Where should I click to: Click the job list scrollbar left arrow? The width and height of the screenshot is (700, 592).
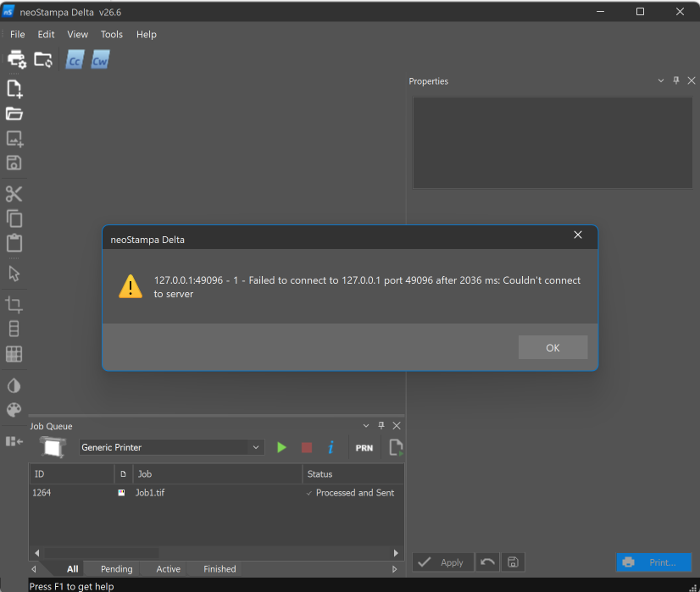(37, 553)
